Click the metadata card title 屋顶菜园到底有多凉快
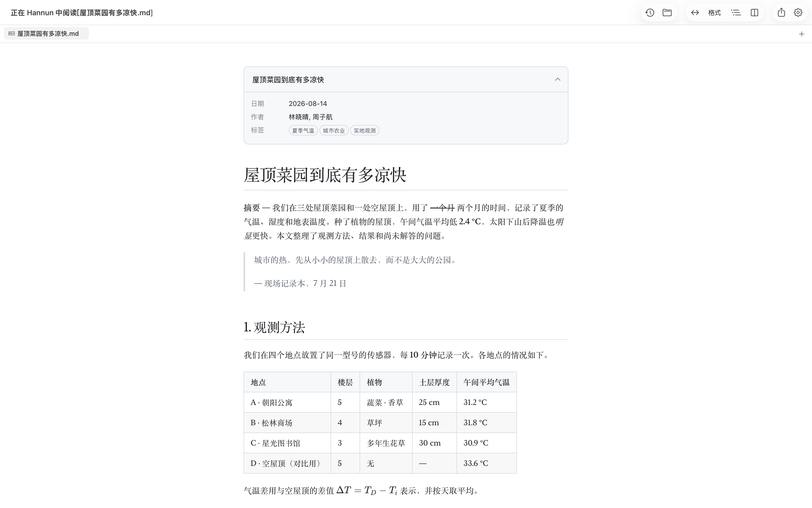Viewport: 812px width, 508px height. point(288,80)
